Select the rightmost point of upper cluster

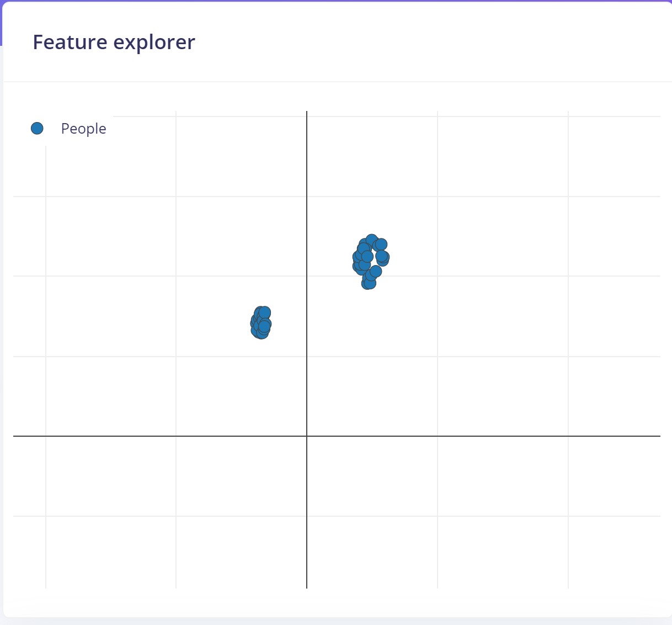[x=383, y=257]
